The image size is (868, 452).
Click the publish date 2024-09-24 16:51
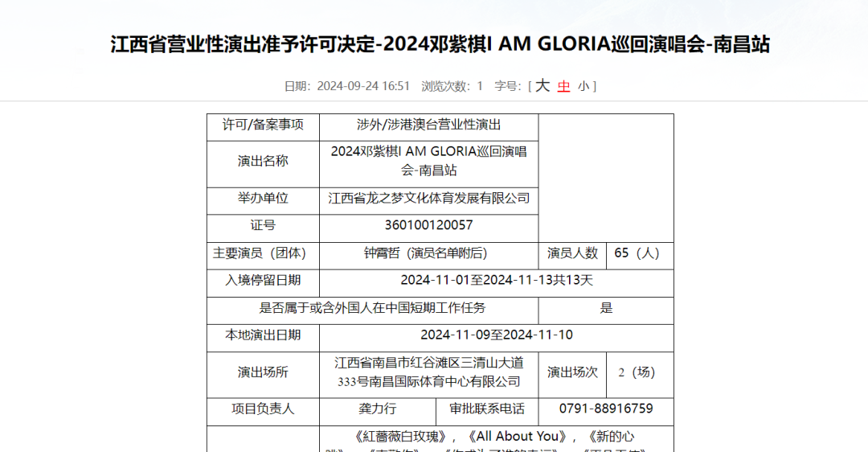point(363,86)
